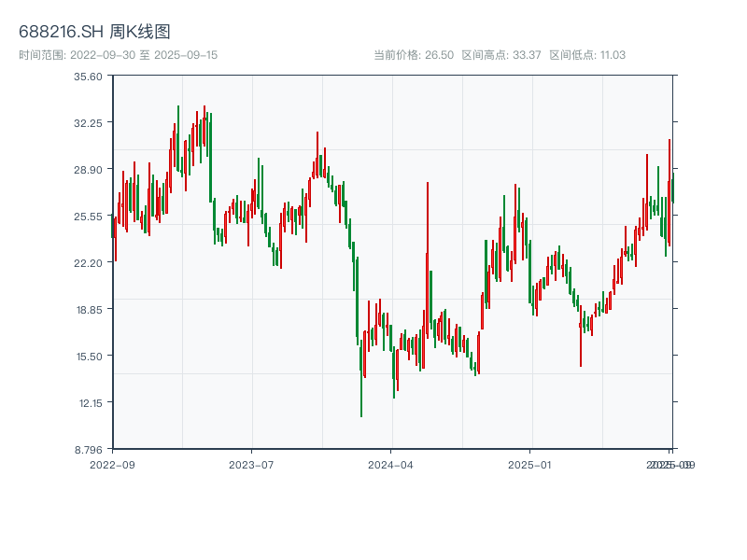
Task: Click the 22.20 y-axis label
Action: click(x=88, y=263)
